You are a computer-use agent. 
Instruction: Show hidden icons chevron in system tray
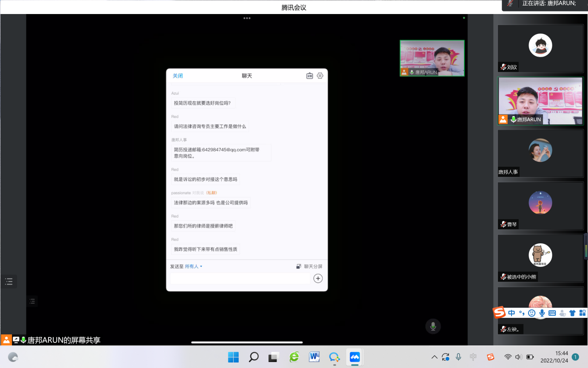pyautogui.click(x=434, y=357)
